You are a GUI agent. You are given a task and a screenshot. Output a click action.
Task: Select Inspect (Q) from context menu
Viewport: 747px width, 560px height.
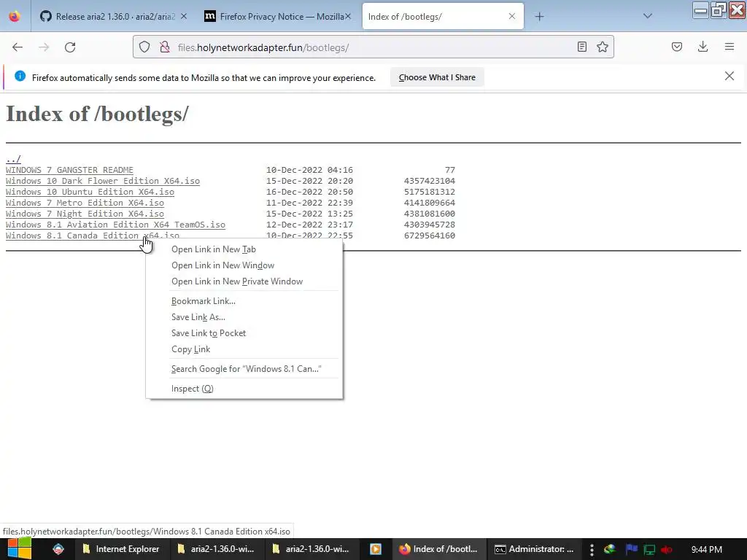[244, 389]
